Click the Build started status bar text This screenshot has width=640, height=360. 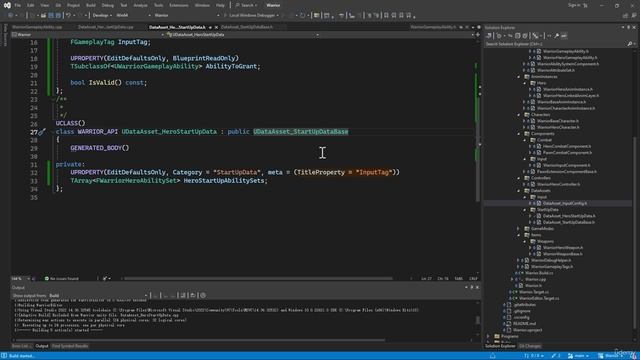22,356
